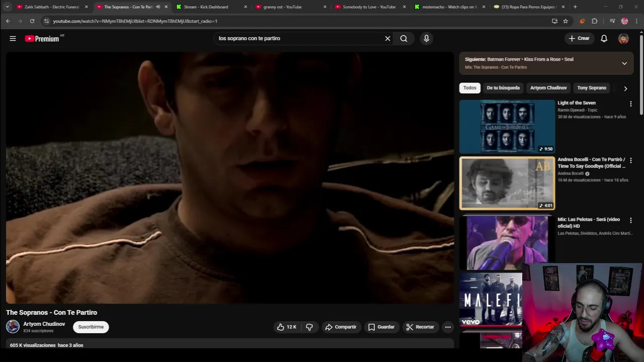Open Light of the Seven thumbnail
The width and height of the screenshot is (644, 362).
(x=507, y=126)
